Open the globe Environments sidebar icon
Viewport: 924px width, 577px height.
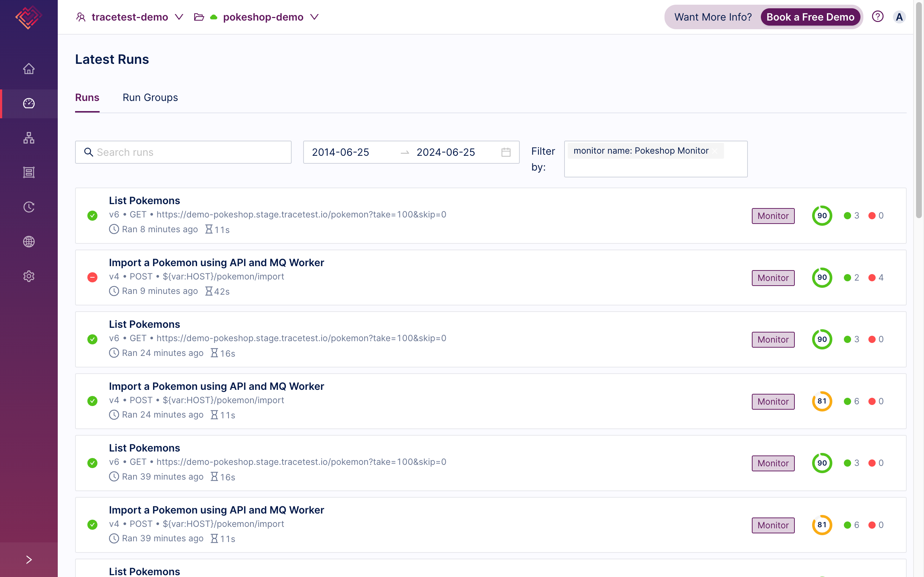pos(29,242)
